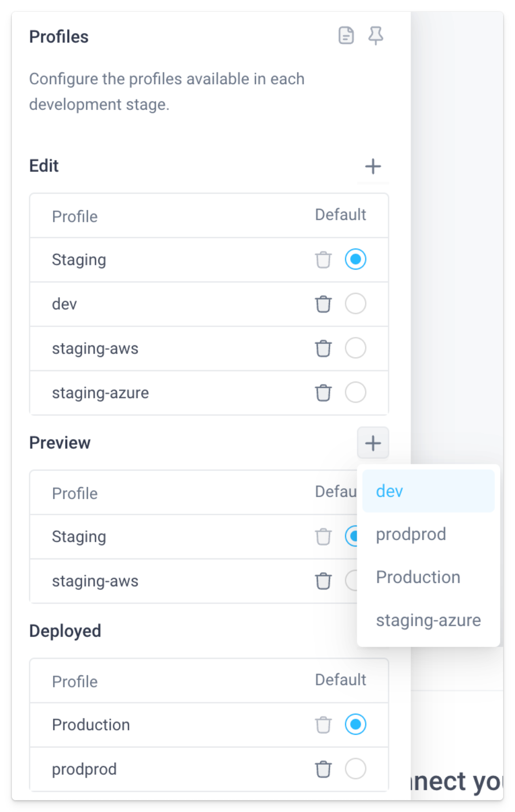Set dev as default in Edit stage
The width and height of the screenshot is (515, 812).
point(355,304)
